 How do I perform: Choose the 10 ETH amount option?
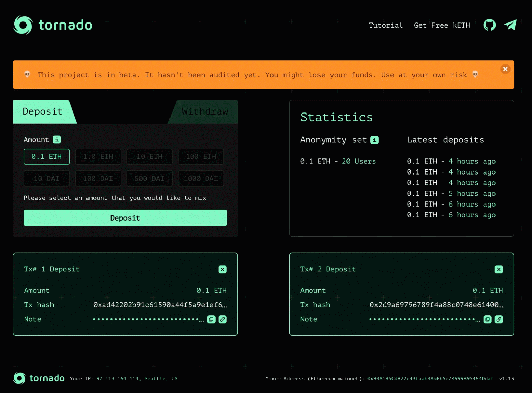coord(149,157)
